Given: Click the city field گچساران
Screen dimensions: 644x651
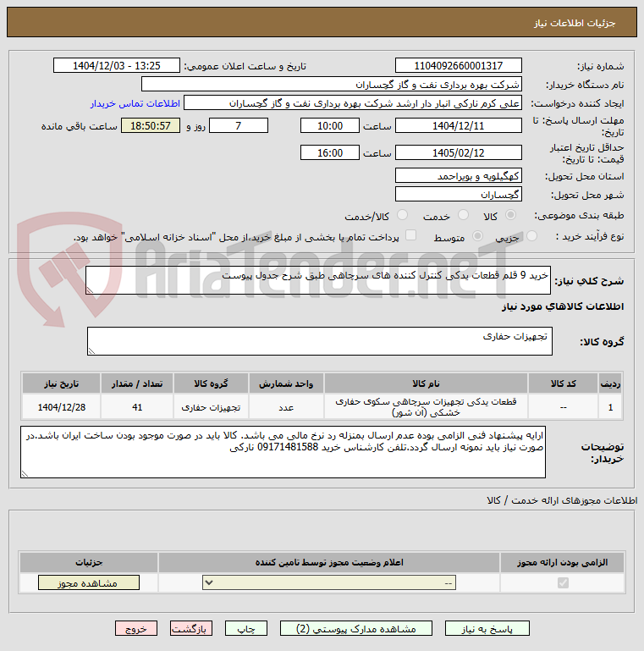Looking at the screenshot, I should pyautogui.click(x=459, y=195).
